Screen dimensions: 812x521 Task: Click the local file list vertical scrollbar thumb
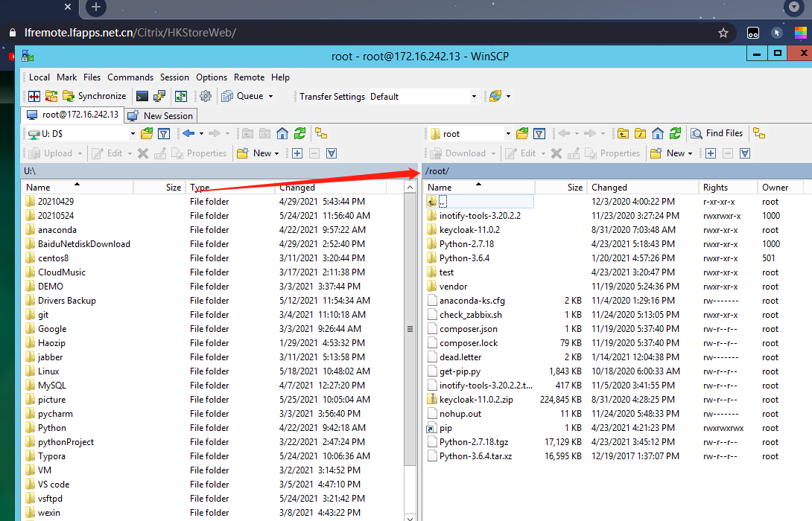click(x=410, y=329)
